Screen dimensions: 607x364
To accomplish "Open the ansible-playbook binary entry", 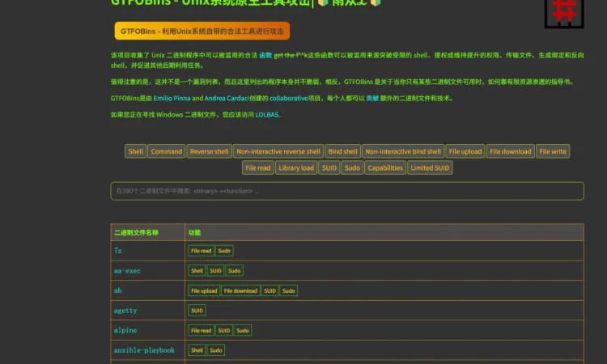I will click(144, 350).
